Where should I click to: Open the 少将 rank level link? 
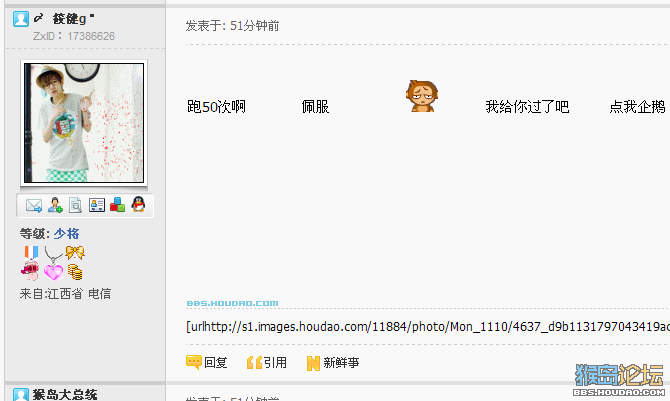66,233
